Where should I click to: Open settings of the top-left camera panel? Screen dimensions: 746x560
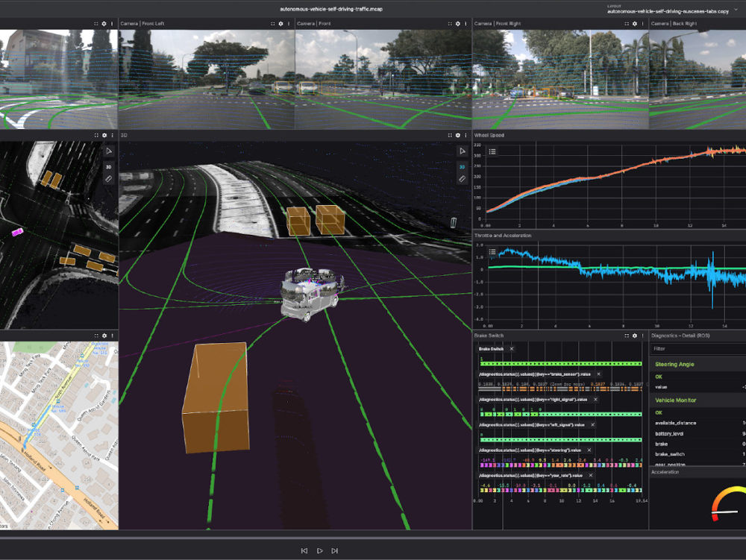pyautogui.click(x=104, y=23)
